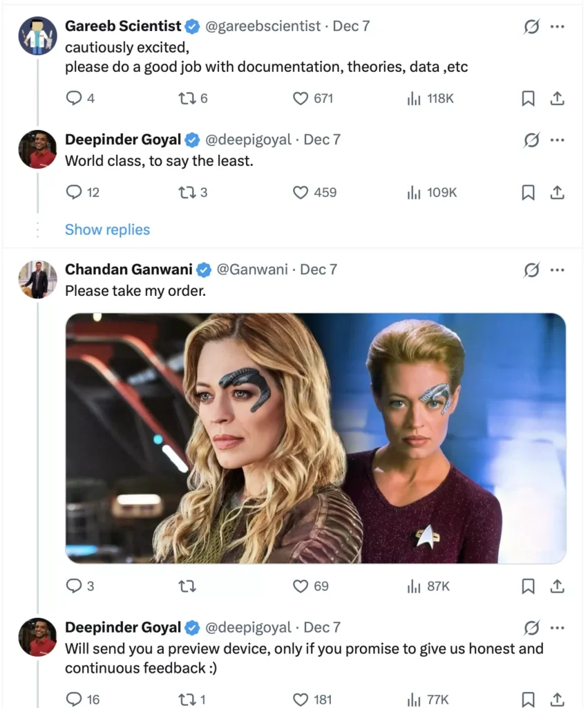The height and width of the screenshot is (708, 588).
Task: Retweet Gareeb Scientist's cautiously excited tweet
Action: coord(187,99)
